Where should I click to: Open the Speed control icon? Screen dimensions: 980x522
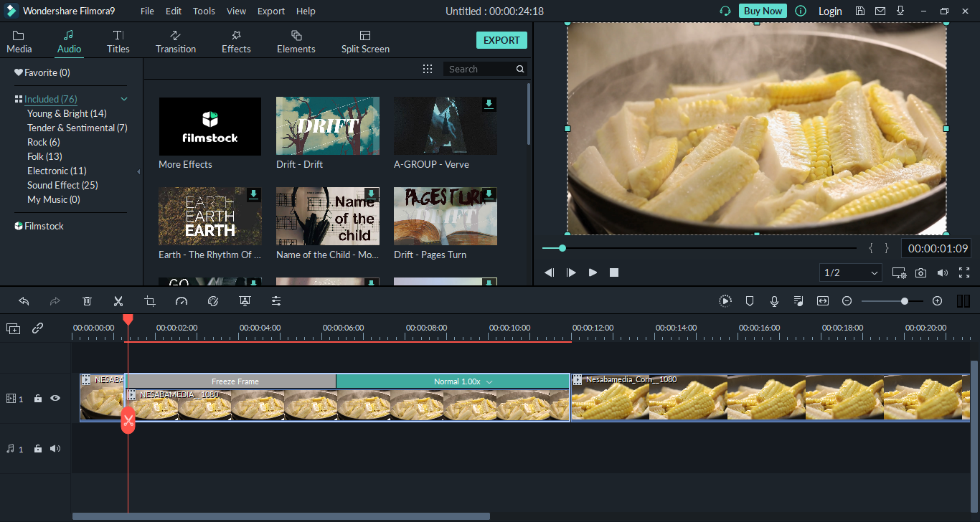[182, 301]
